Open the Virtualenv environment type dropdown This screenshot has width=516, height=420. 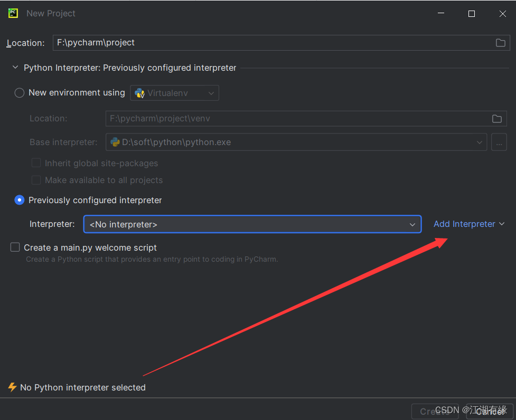pos(174,93)
